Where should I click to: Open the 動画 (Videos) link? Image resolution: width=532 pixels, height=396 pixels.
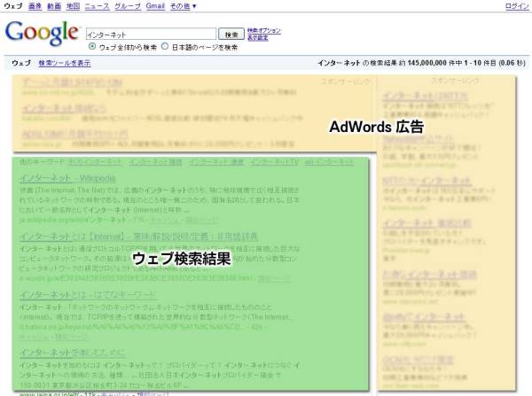(54, 6)
